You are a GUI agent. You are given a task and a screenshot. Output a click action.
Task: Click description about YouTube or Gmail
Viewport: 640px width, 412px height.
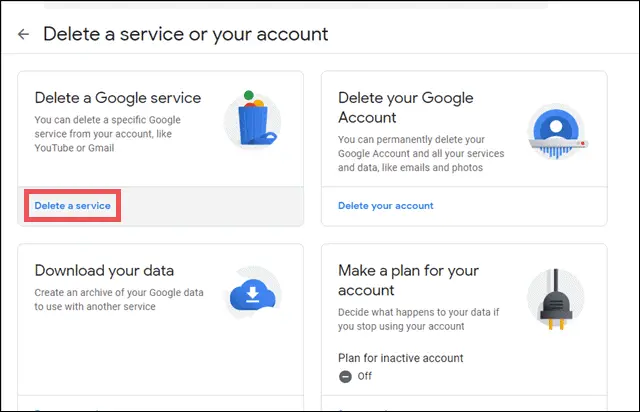click(x=107, y=134)
